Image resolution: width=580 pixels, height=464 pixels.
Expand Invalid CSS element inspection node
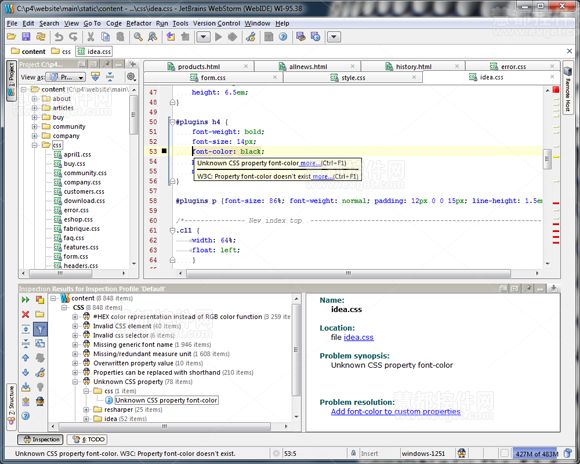[75, 326]
